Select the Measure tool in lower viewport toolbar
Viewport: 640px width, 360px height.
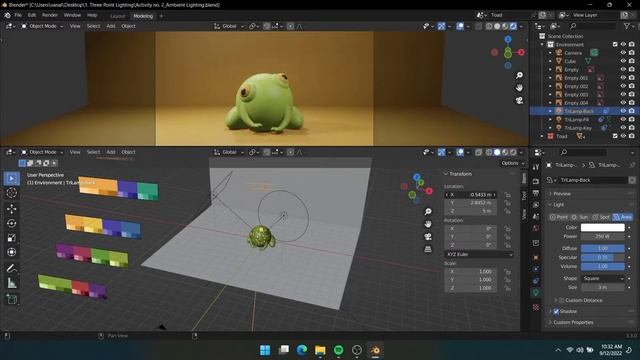(11, 283)
